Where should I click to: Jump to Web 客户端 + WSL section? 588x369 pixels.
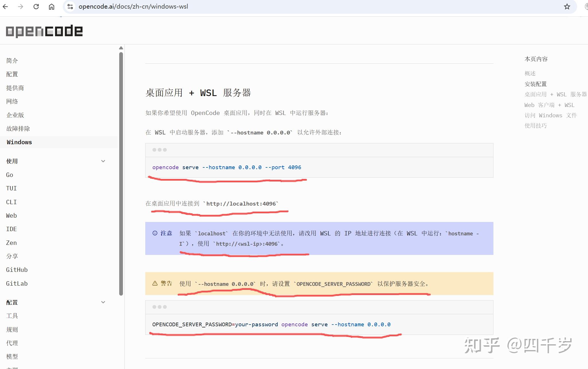click(x=549, y=105)
